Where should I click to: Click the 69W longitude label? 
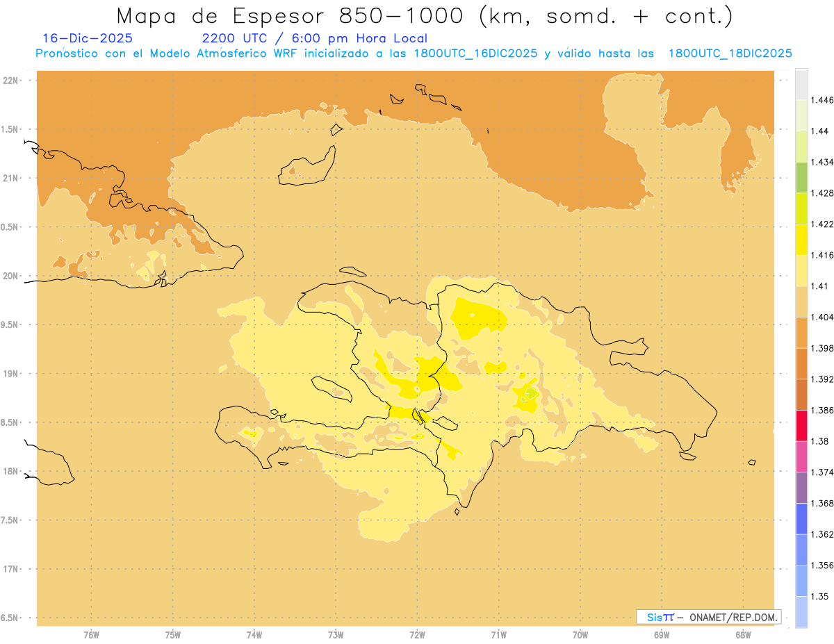(x=662, y=634)
